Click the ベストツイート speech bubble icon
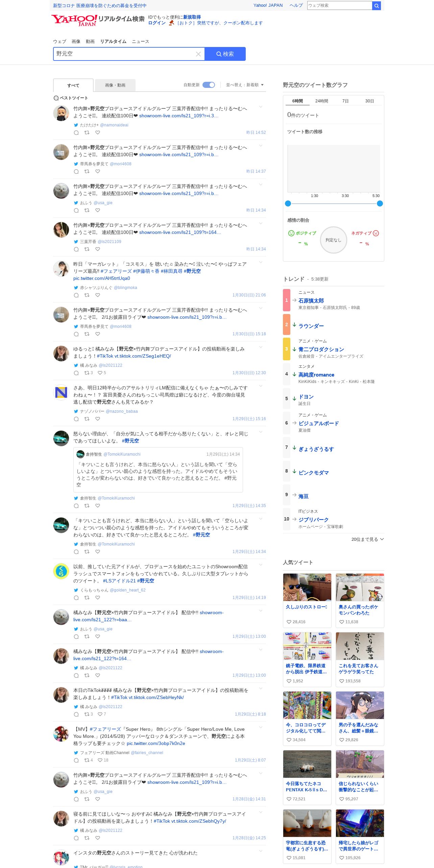 [56, 98]
